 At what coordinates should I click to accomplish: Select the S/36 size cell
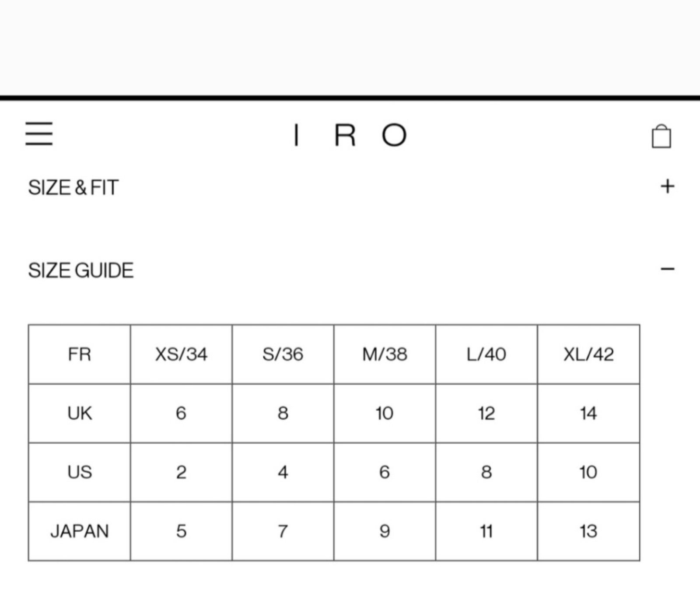click(283, 354)
